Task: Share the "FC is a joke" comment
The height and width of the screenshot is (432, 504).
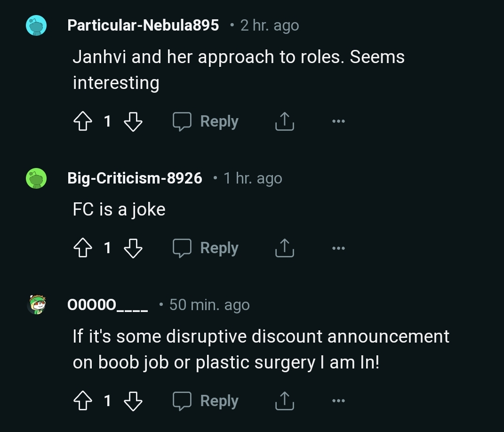Action: (284, 248)
